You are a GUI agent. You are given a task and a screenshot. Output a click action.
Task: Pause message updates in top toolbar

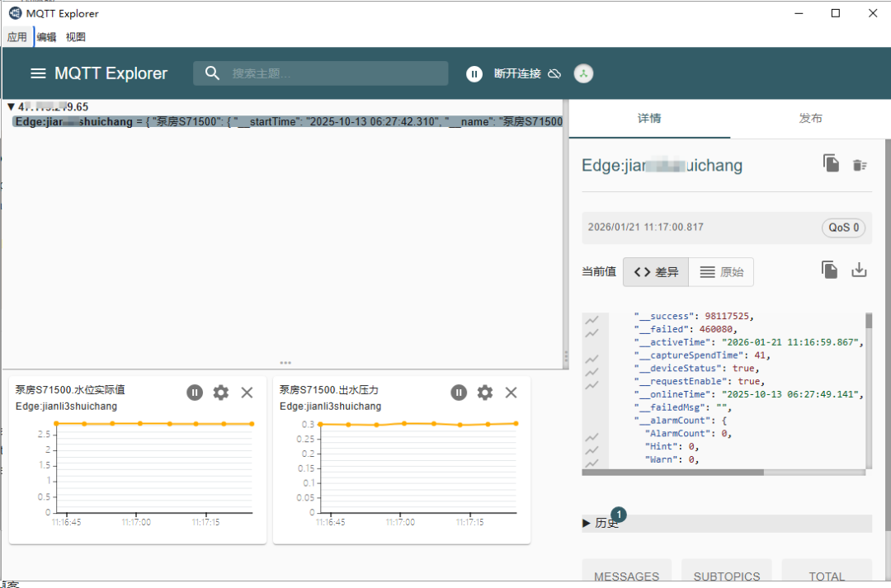(474, 74)
